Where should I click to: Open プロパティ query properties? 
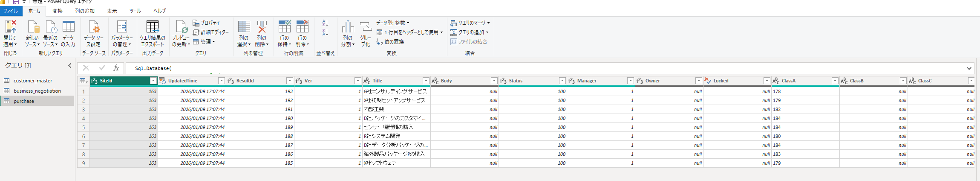[x=196, y=23]
